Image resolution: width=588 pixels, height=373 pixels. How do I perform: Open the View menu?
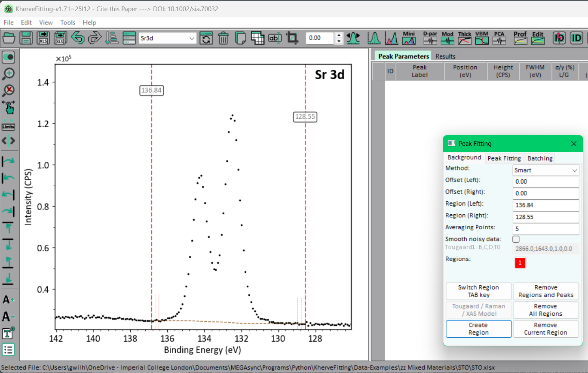coord(46,22)
